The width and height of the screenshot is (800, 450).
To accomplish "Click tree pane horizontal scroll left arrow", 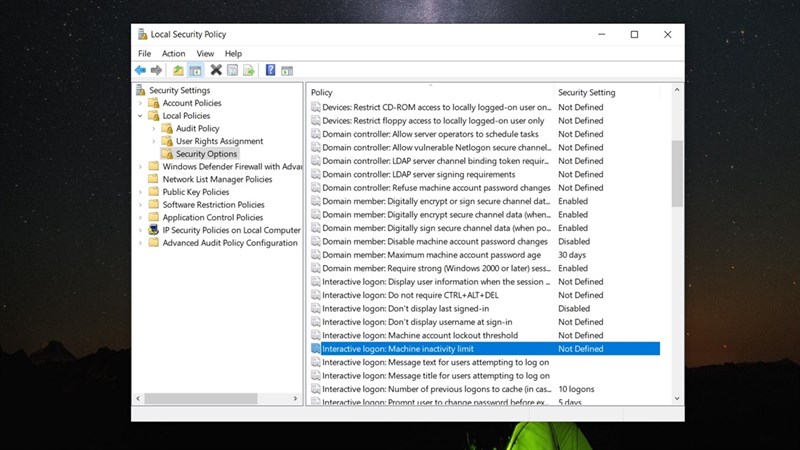I will [138, 398].
